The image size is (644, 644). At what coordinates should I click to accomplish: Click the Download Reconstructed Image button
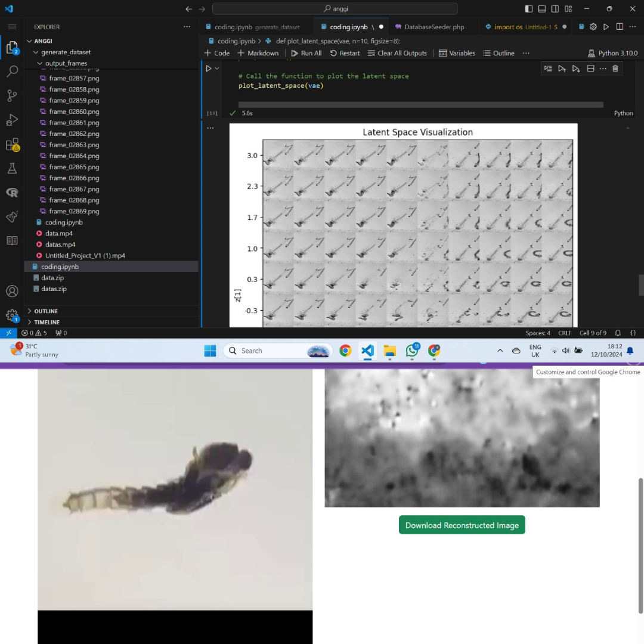point(462,525)
